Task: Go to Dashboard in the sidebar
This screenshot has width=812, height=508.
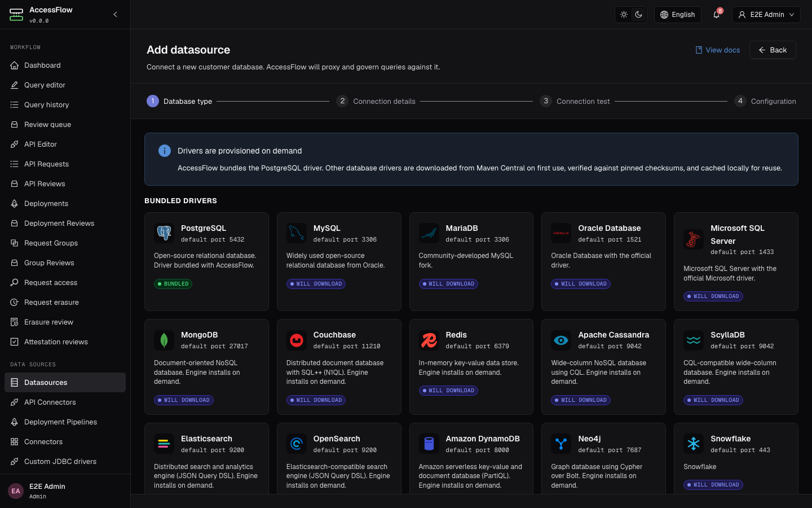Action: pyautogui.click(x=65, y=65)
